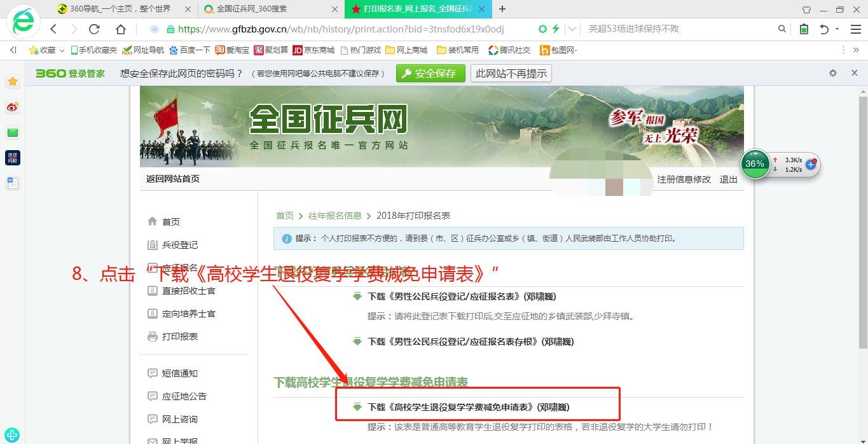This screenshot has width=868, height=444.
Task: Click the page vertical scrollbar
Action: (x=863, y=223)
